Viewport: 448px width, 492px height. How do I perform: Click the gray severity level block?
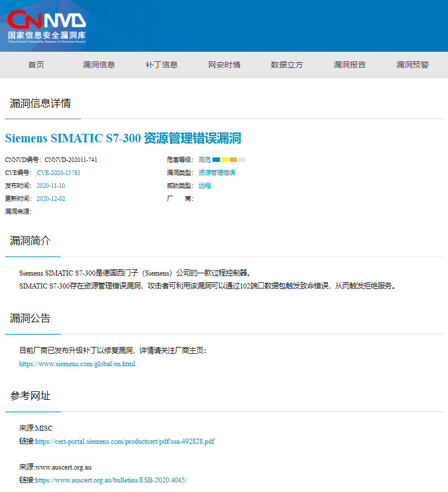tap(242, 160)
